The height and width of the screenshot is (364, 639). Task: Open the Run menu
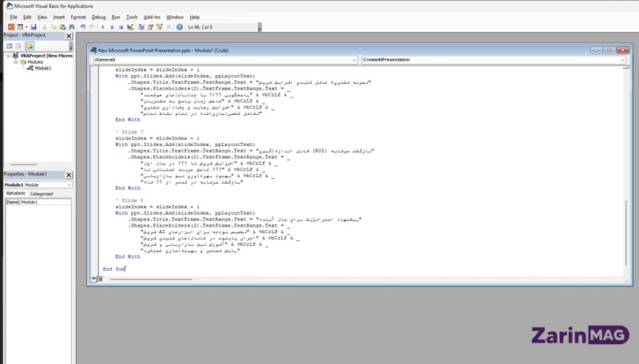click(x=116, y=17)
